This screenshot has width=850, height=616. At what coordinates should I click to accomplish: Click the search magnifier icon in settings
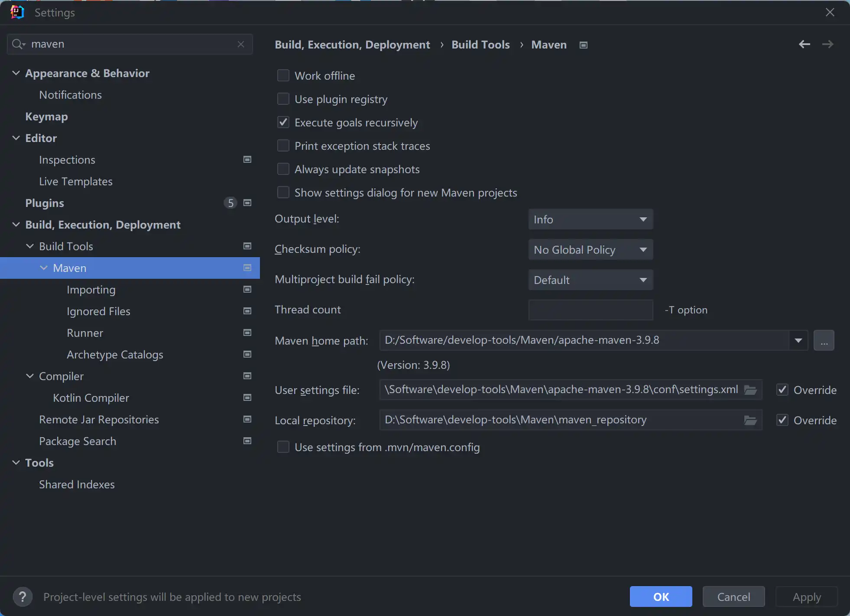[19, 44]
